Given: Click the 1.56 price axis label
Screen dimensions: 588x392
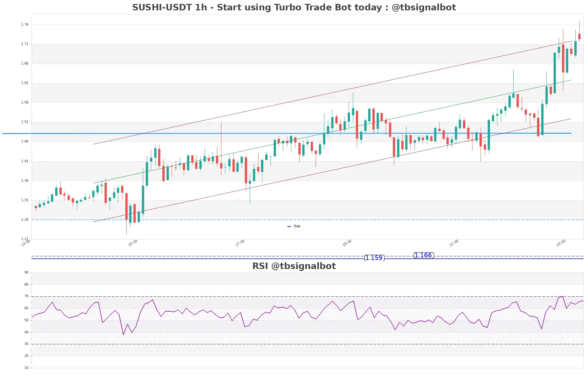Looking at the screenshot, I should point(25,103).
